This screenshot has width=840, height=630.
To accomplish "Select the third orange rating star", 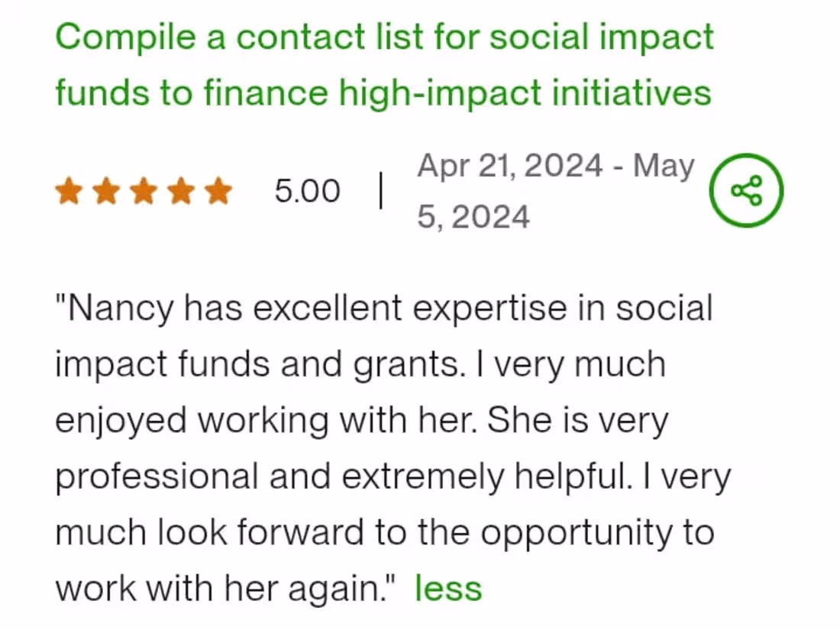I will 144,192.
